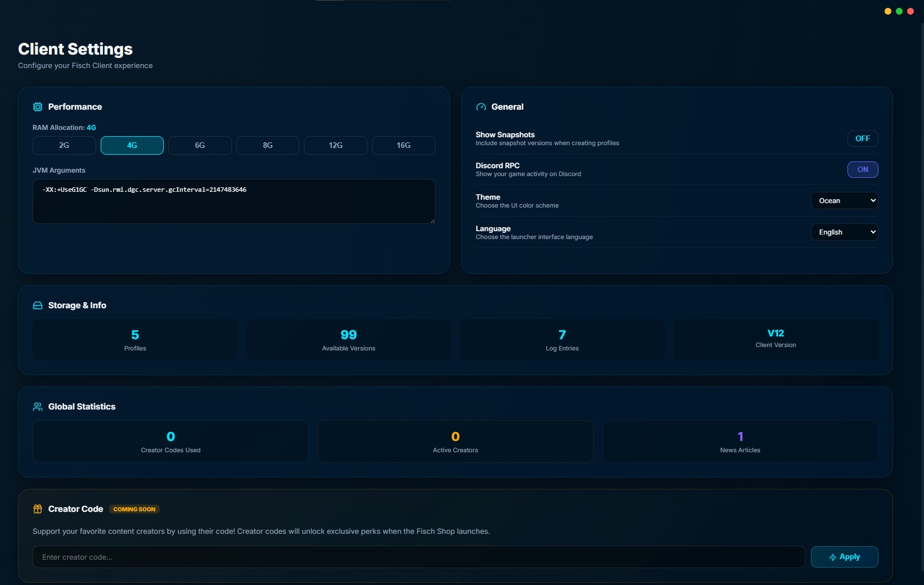Select the 16G RAM allocation
This screenshot has height=585, width=924.
click(403, 145)
